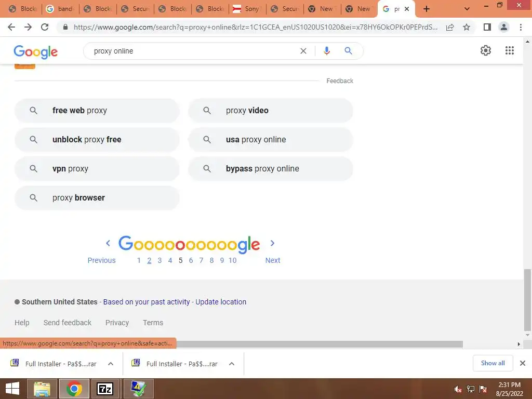This screenshot has width=532, height=399.
Task: Open the Action Center flag icon
Action: point(483,389)
